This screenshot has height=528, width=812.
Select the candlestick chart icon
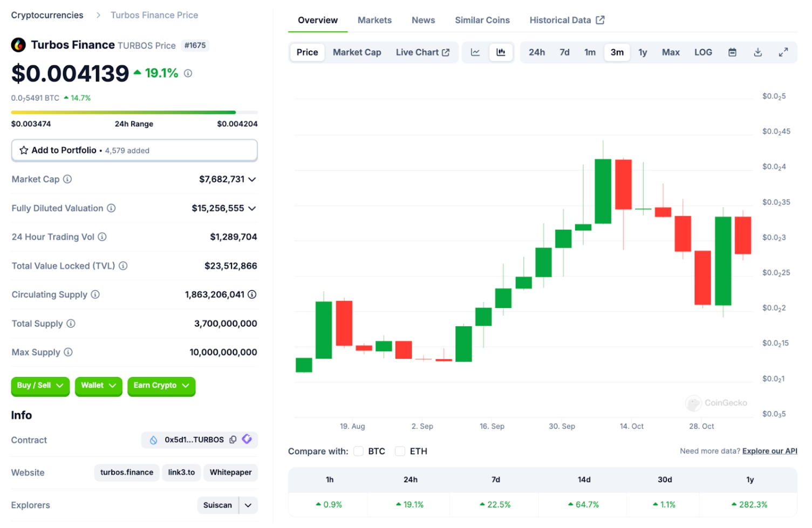pos(501,52)
